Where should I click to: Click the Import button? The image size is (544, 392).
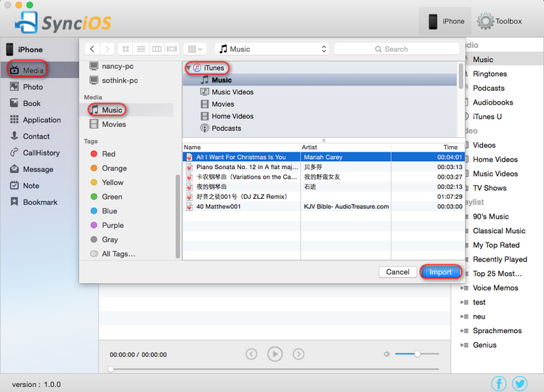(440, 272)
